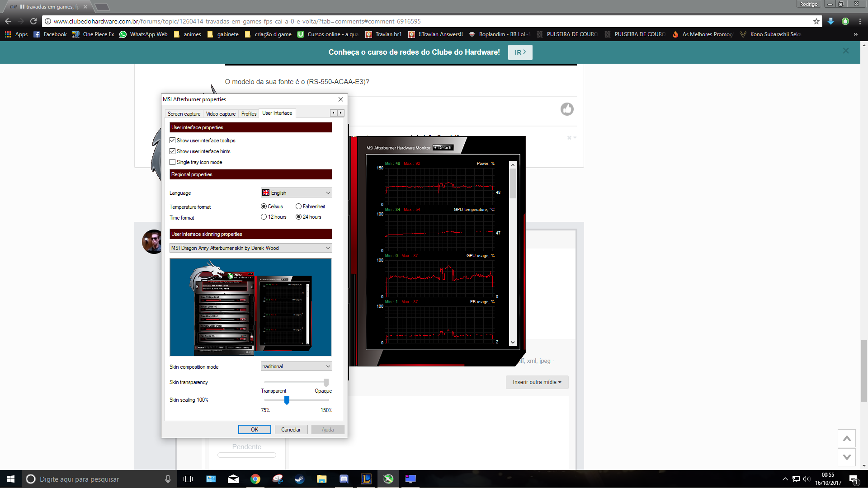Open the animes bookmark folder
Image resolution: width=868 pixels, height=488 pixels.
[188, 34]
